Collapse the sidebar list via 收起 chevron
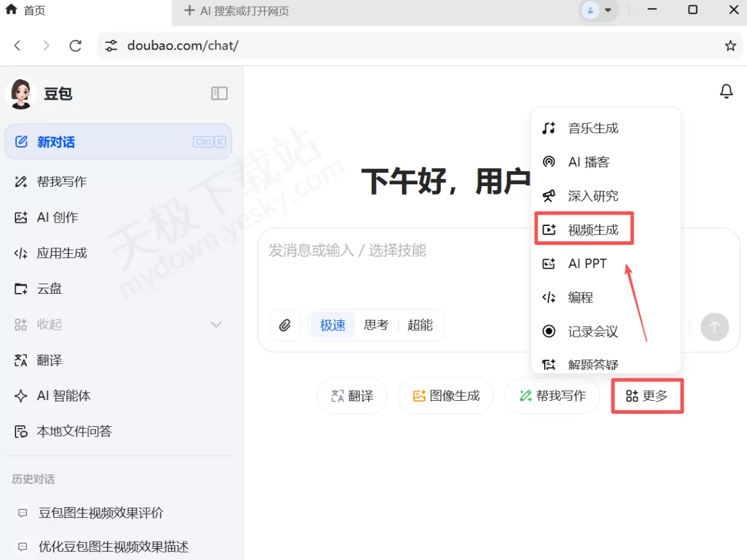 (216, 325)
